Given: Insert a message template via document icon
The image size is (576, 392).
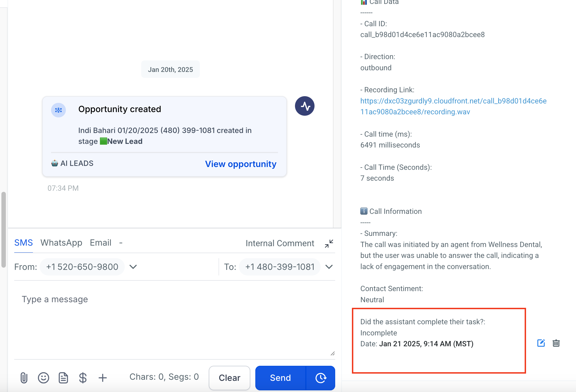Looking at the screenshot, I should (x=63, y=378).
